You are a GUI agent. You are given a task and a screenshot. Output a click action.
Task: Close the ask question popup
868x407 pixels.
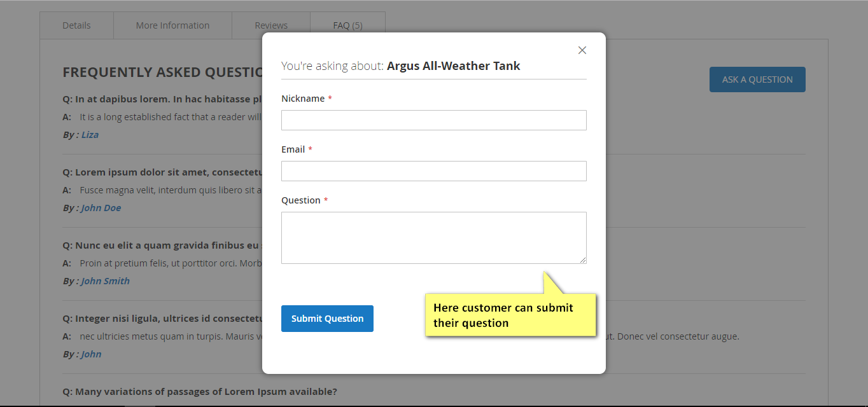(582, 50)
